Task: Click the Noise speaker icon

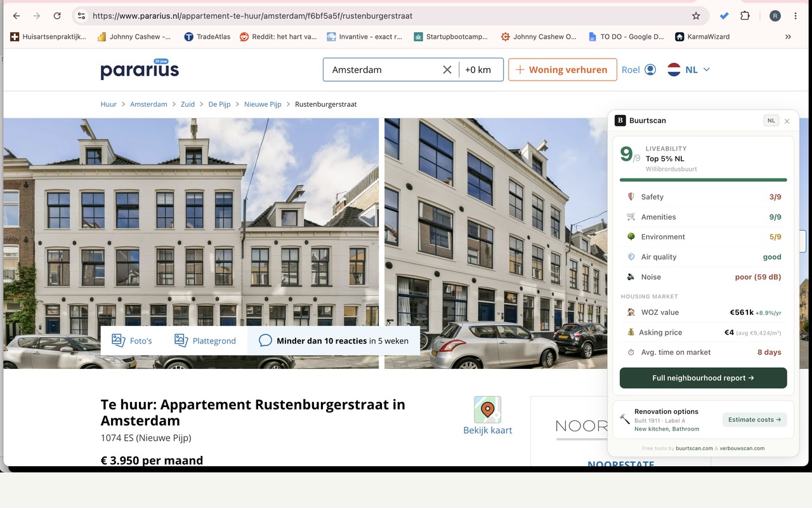Action: pos(631,277)
